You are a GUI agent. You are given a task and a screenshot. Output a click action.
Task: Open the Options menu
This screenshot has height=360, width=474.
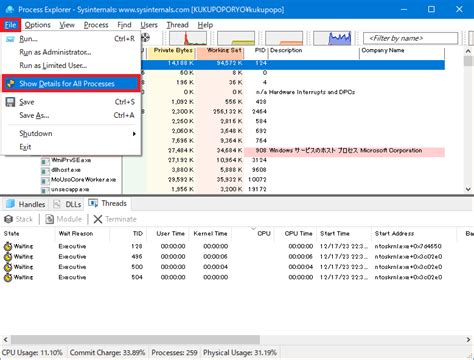tap(38, 25)
